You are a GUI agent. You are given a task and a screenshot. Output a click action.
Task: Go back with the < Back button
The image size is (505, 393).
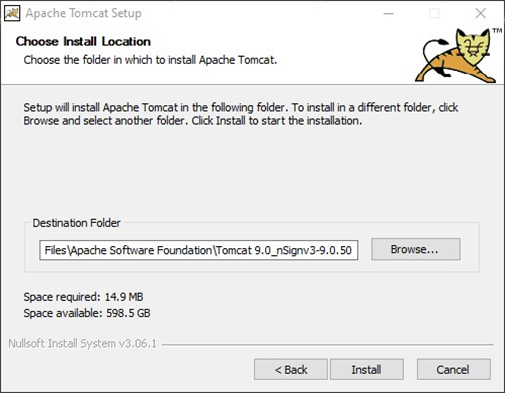[291, 369]
